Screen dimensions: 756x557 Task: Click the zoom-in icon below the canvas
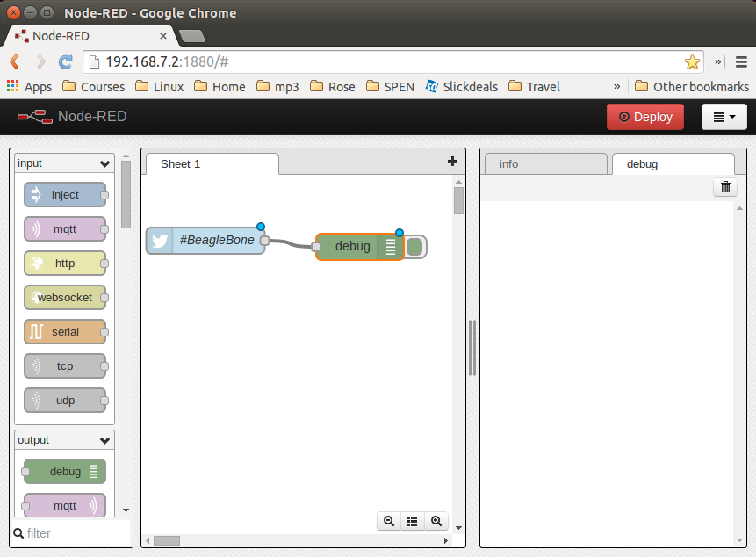tap(436, 521)
